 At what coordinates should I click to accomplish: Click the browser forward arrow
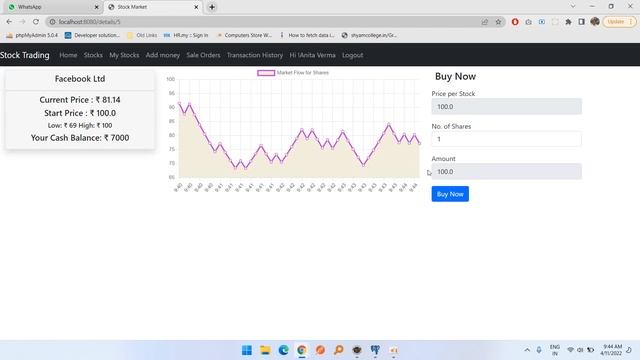pyautogui.click(x=22, y=22)
